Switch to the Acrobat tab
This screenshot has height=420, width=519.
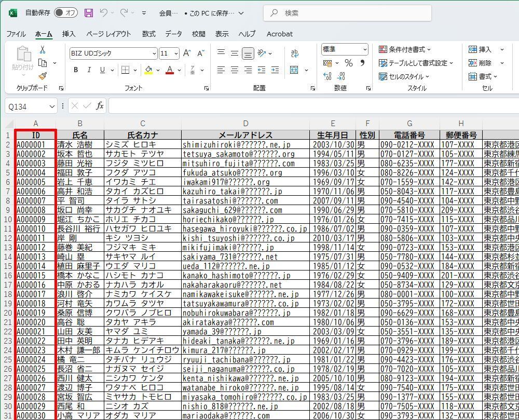point(280,34)
